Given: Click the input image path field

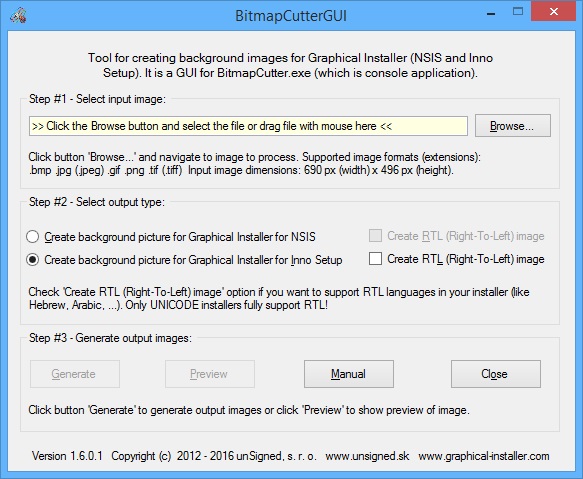Looking at the screenshot, I should pyautogui.click(x=248, y=126).
